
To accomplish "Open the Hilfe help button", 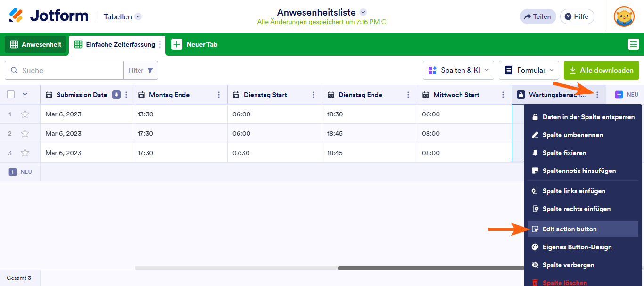I will tap(577, 16).
